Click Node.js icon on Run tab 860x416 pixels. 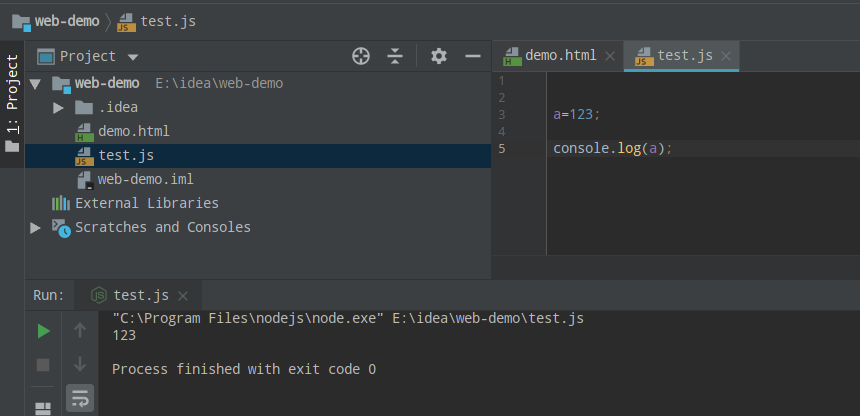(99, 296)
